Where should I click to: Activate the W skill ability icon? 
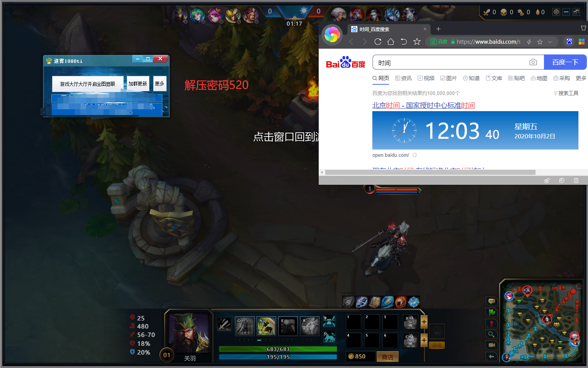click(x=266, y=326)
